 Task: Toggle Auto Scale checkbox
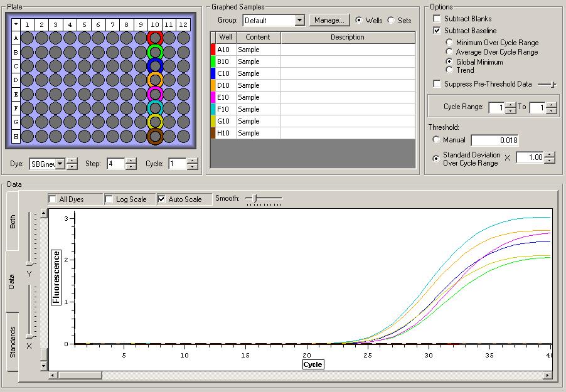161,199
